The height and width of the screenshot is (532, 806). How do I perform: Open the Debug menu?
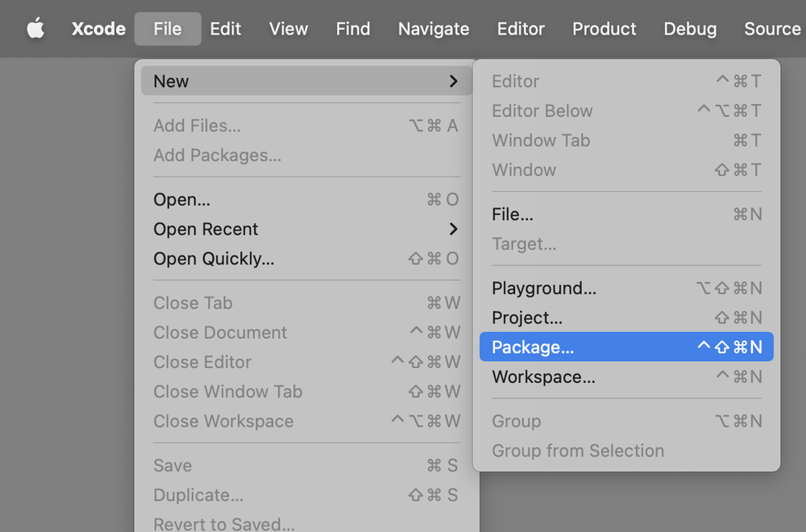690,29
